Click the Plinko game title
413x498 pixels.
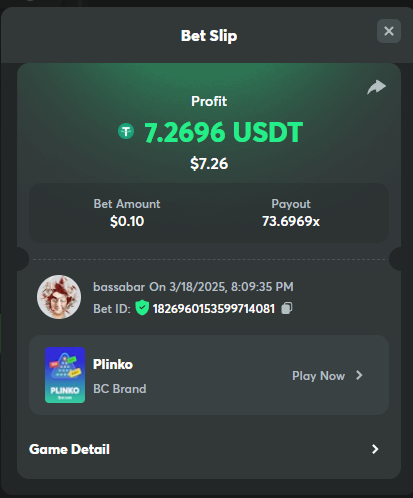113,364
